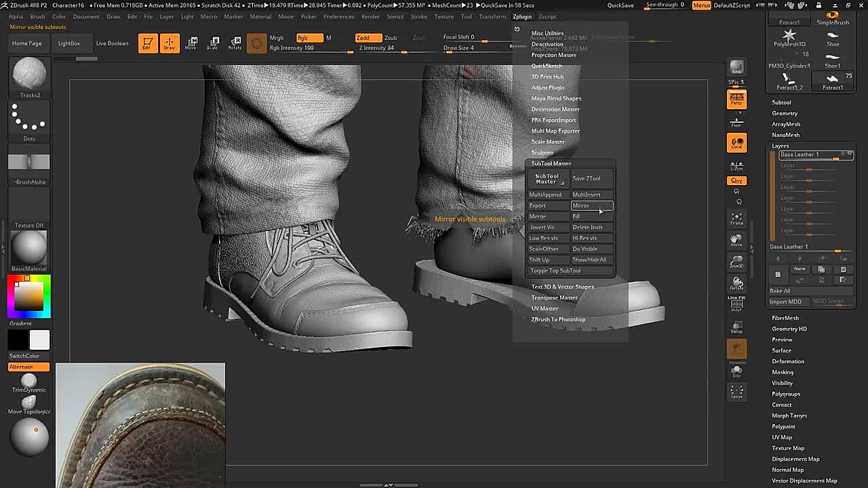Image resolution: width=868 pixels, height=488 pixels.
Task: Open the Dots stroke type picker
Action: coord(28,121)
